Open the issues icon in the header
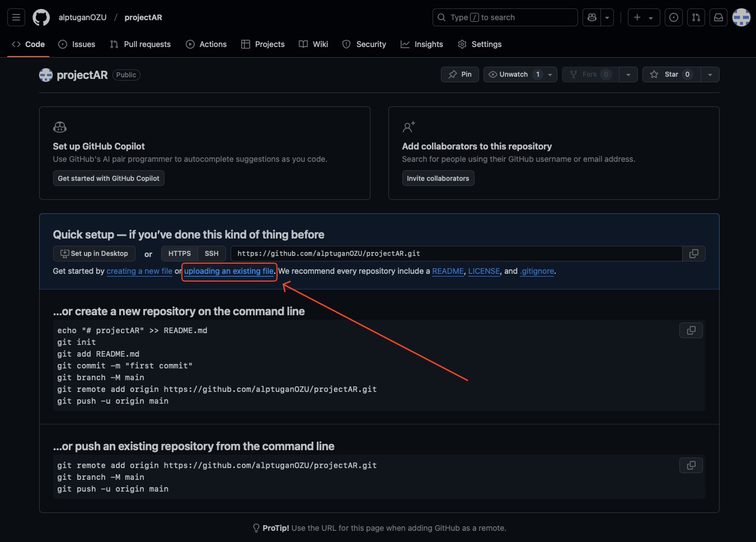756x542 pixels. click(674, 17)
